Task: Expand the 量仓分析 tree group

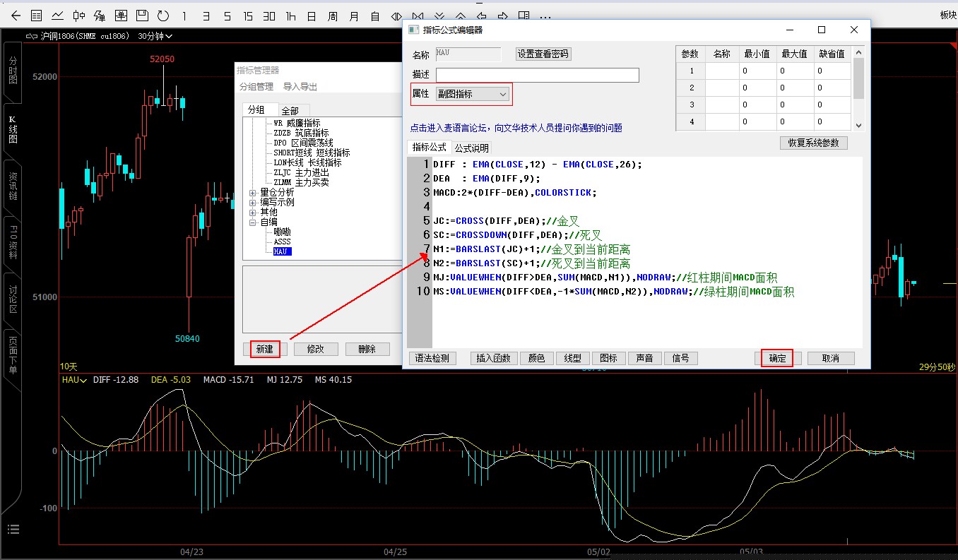Action: [x=254, y=193]
